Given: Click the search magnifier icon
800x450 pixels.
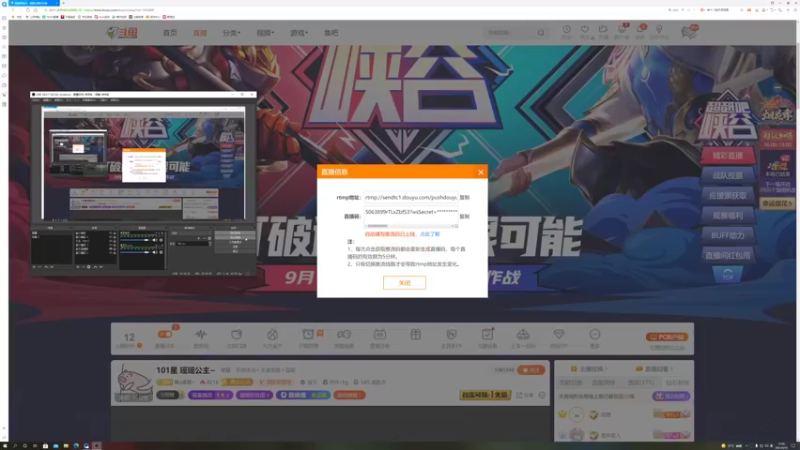Looking at the screenshot, I should tap(541, 33).
